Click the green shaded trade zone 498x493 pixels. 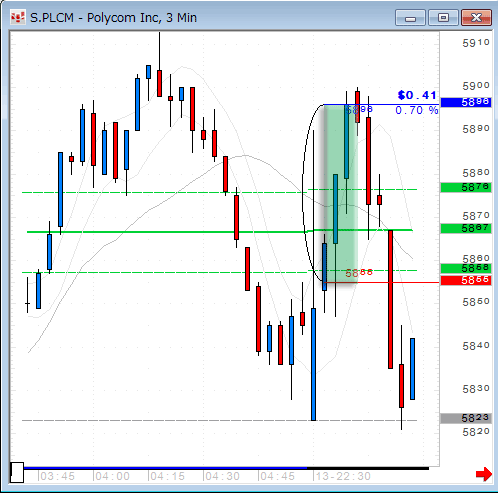pos(341,194)
